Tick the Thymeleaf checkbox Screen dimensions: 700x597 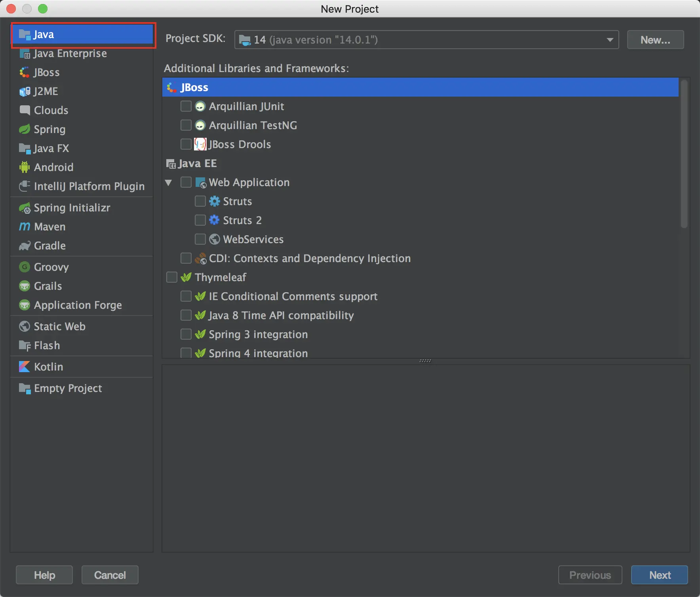pos(172,277)
